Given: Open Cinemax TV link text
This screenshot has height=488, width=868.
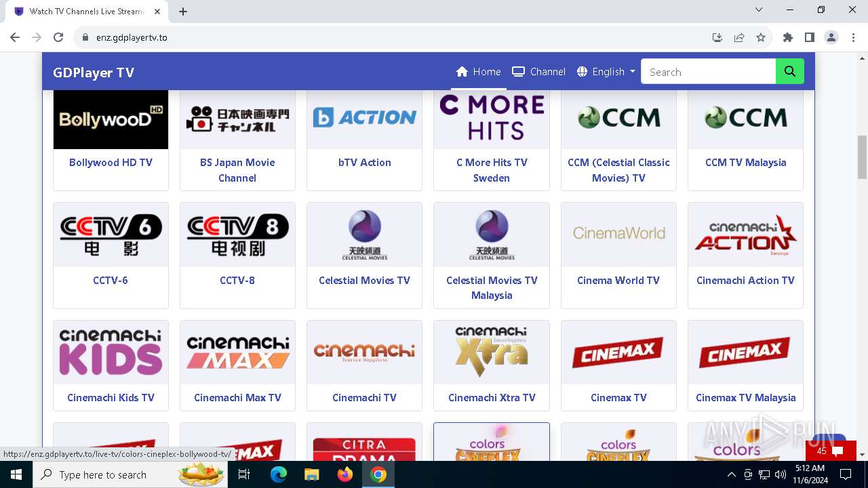Looking at the screenshot, I should (618, 398).
